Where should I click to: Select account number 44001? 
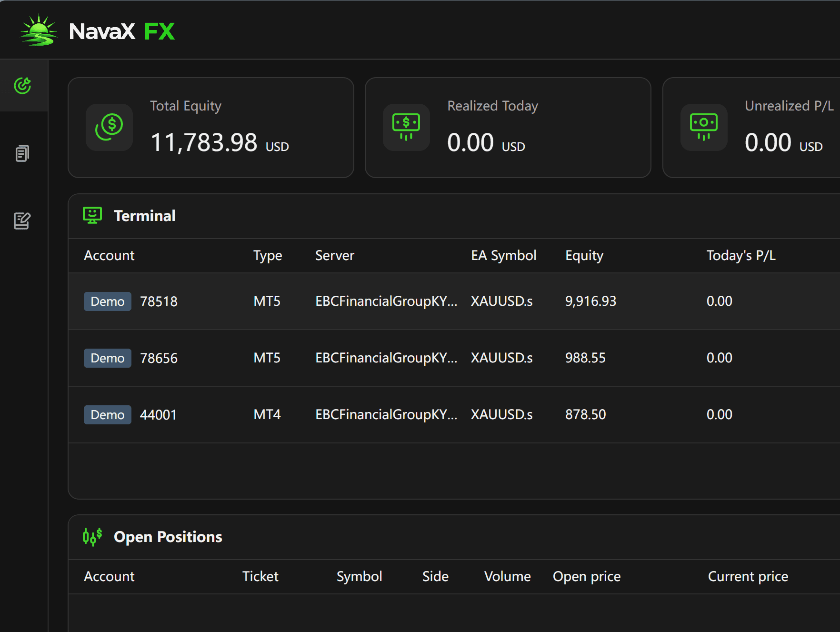pyautogui.click(x=158, y=415)
